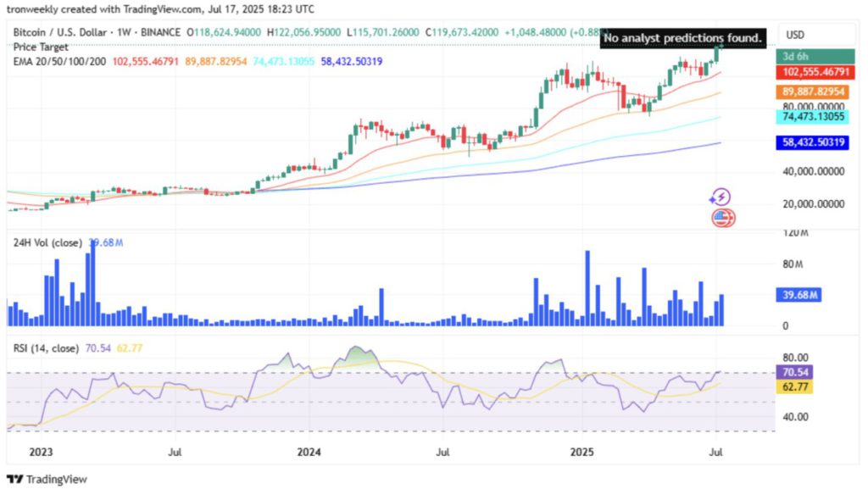
Task: Open the USD currency selector
Action: coord(816,35)
